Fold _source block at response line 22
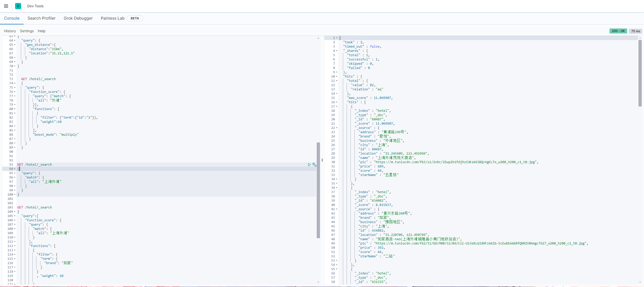644x287 pixels. point(337,128)
